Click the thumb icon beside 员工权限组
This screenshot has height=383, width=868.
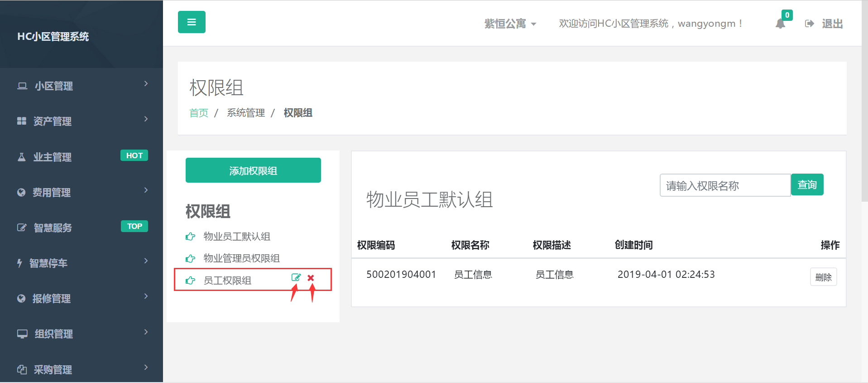(x=191, y=281)
